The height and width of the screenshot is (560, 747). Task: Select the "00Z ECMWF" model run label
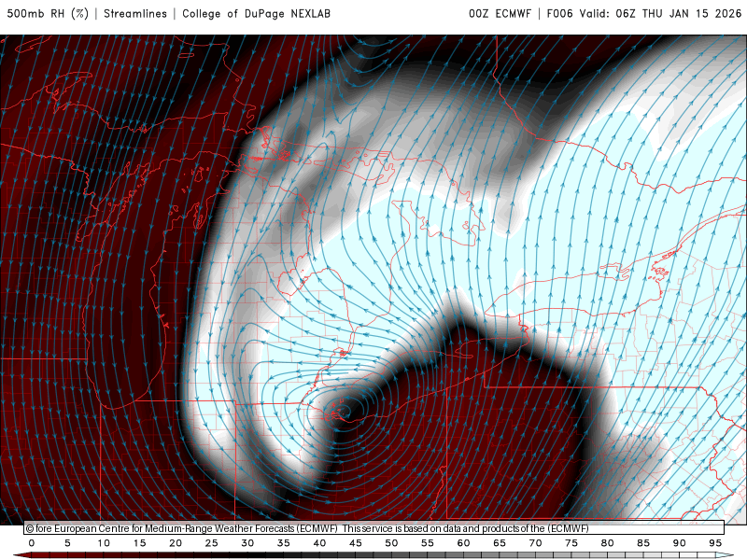coord(500,13)
